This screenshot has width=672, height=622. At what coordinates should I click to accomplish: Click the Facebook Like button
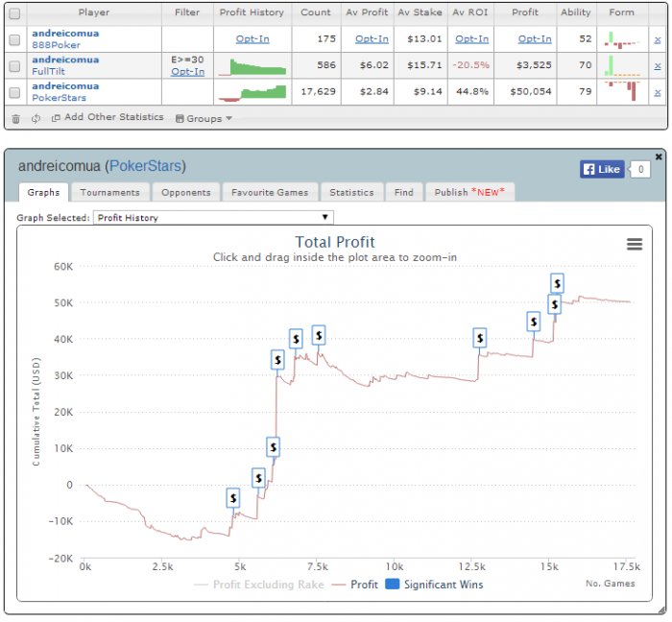coord(602,169)
